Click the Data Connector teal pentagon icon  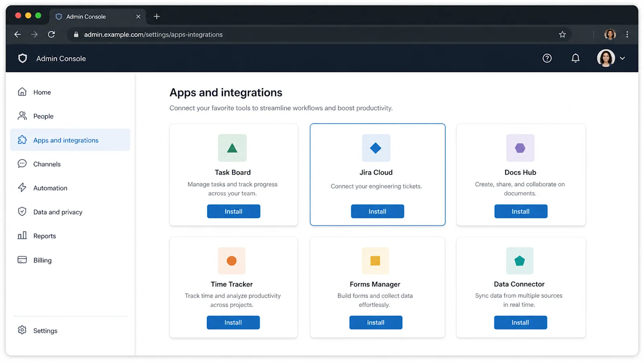click(520, 261)
